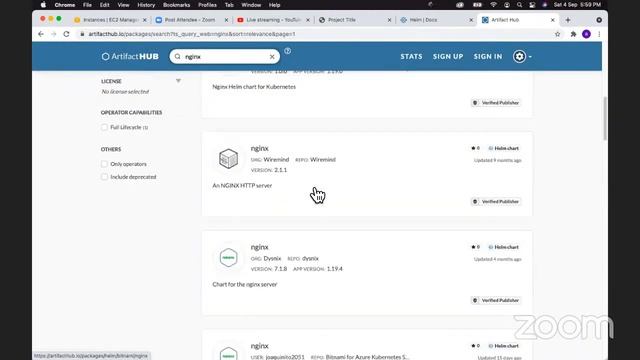
Task: Click the 'Updated 9 months ago' text
Action: tap(498, 160)
